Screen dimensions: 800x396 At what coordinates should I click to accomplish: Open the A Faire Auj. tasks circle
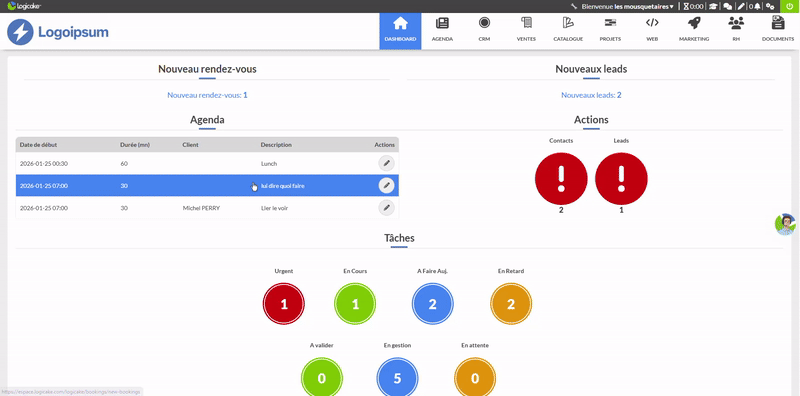tap(432, 304)
